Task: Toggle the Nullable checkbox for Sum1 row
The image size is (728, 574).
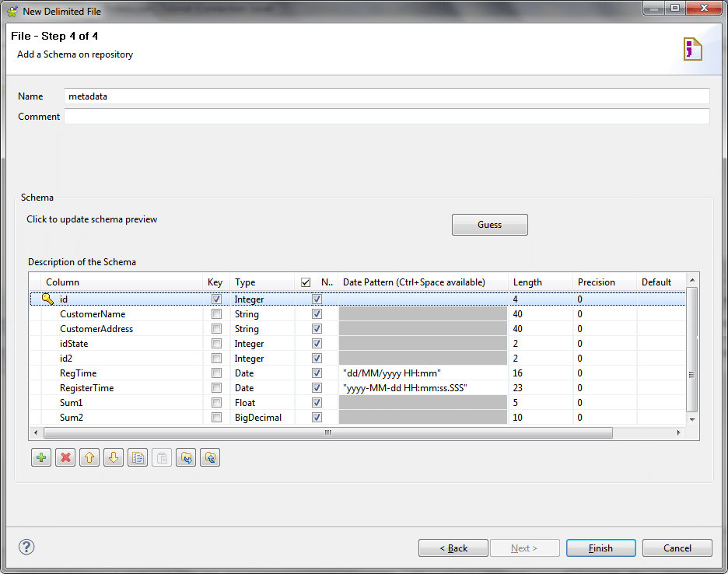Action: point(317,403)
